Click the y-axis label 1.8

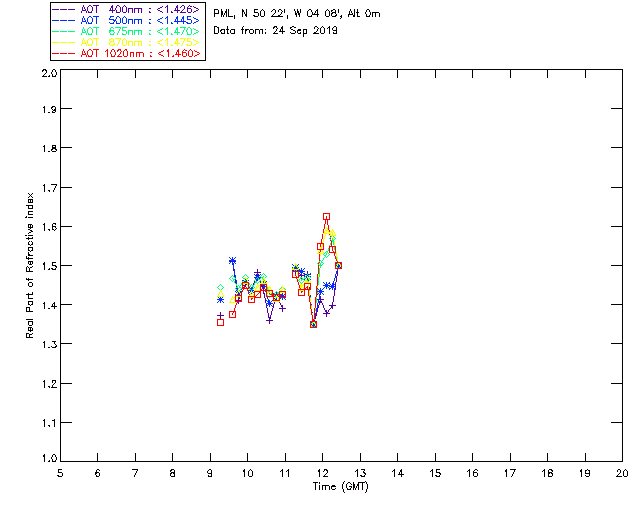tap(49, 148)
